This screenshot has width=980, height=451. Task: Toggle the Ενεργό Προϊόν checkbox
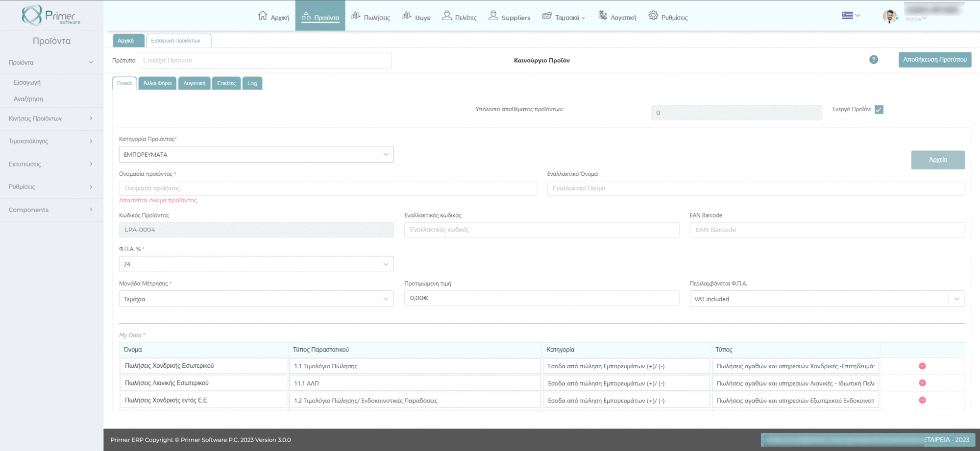[x=879, y=110]
